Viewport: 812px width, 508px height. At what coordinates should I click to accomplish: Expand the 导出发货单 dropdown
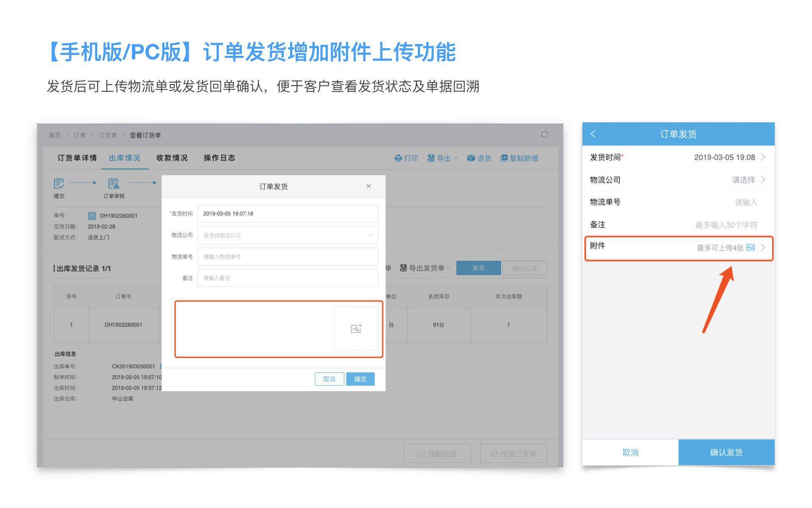[426, 268]
